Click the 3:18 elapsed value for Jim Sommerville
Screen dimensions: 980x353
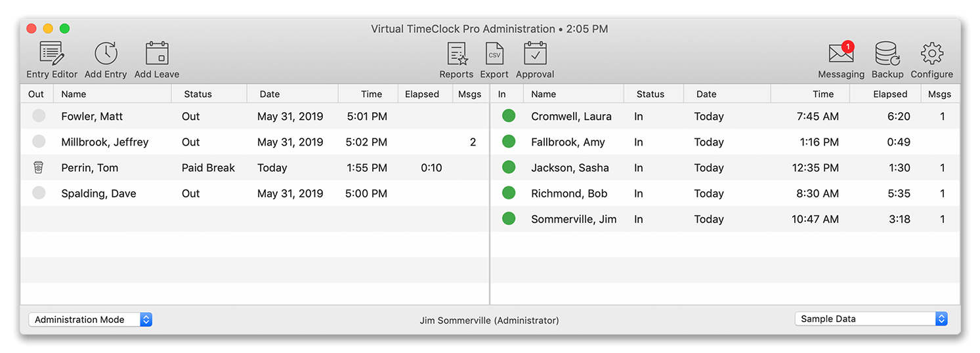(899, 218)
